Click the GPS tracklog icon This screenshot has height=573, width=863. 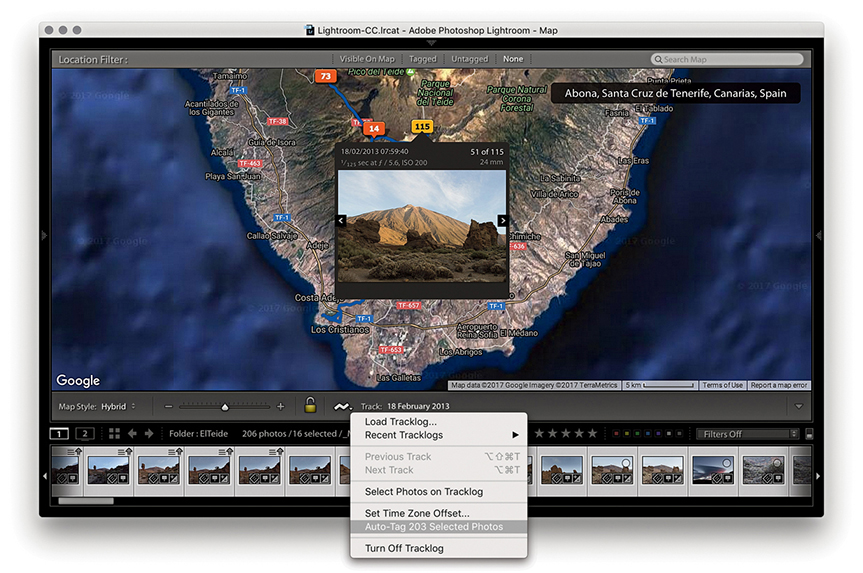[x=343, y=406]
